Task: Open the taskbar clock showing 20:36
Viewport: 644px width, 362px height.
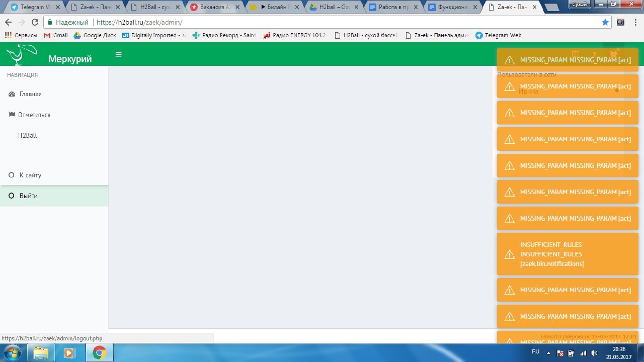Action: pos(619,352)
